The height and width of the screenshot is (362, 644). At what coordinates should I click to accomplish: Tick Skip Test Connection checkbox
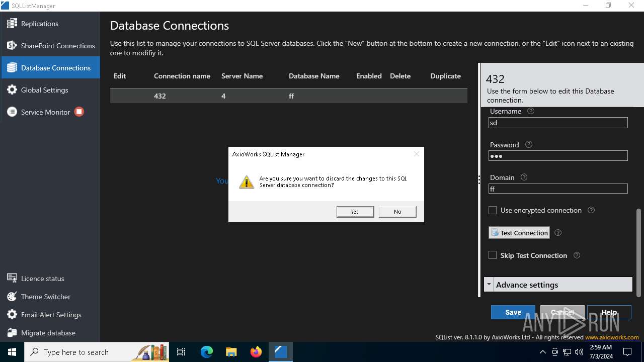(x=493, y=255)
